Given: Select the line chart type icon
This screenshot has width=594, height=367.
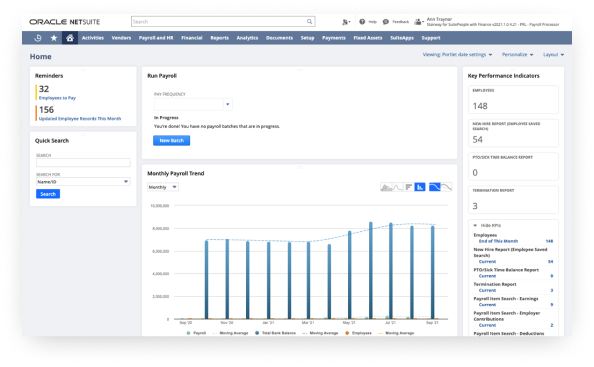Looking at the screenshot, I should pyautogui.click(x=397, y=187).
